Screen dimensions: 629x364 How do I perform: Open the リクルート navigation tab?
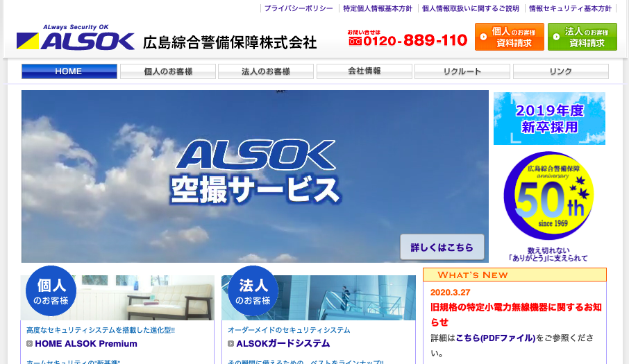click(x=462, y=71)
